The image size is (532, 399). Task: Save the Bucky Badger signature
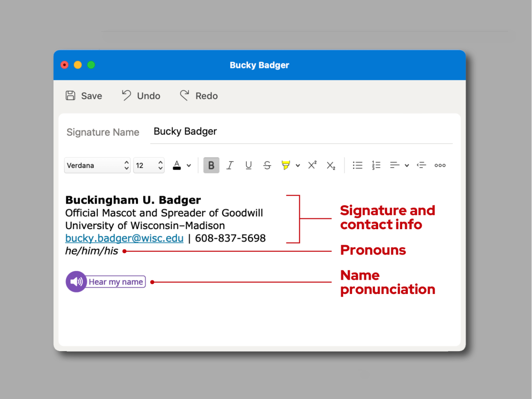pyautogui.click(x=84, y=95)
